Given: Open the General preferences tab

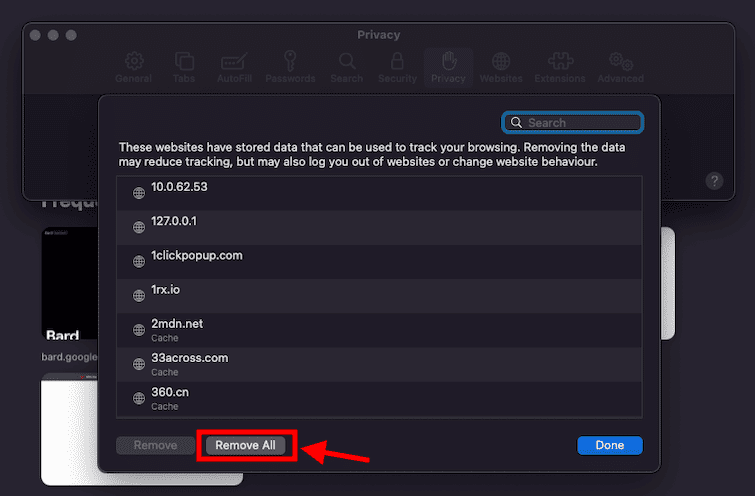Looking at the screenshot, I should pos(133,67).
